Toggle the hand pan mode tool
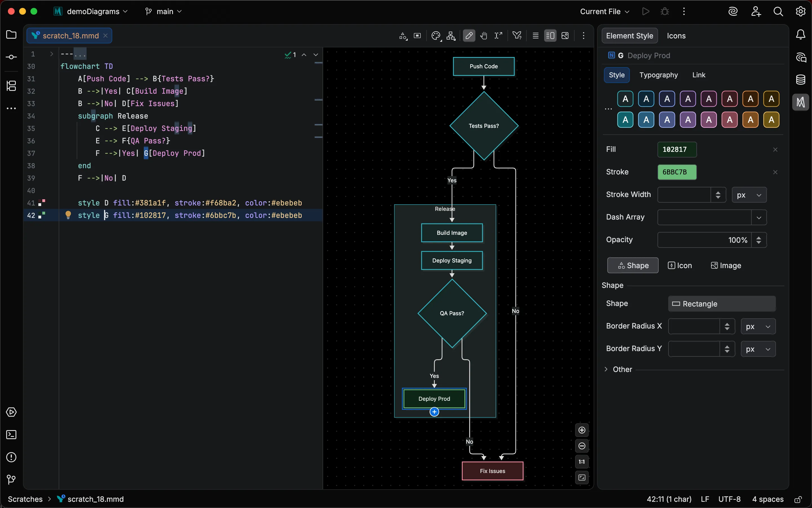 484,36
